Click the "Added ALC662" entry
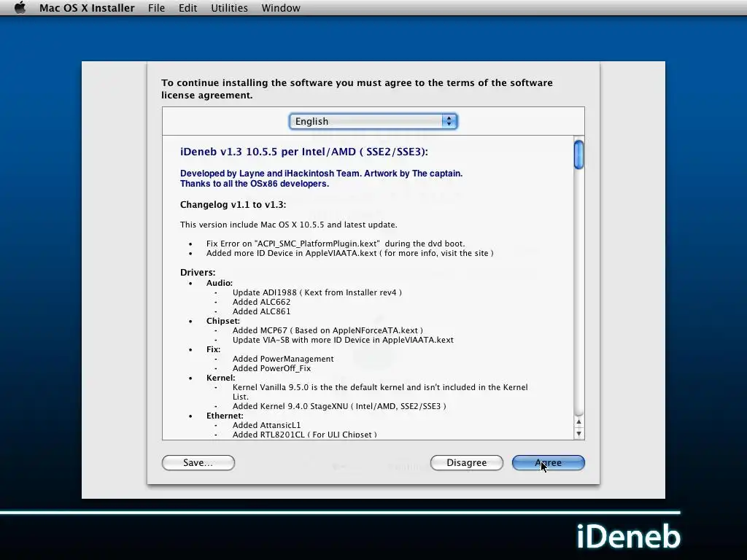The height and width of the screenshot is (560, 747). (x=262, y=302)
